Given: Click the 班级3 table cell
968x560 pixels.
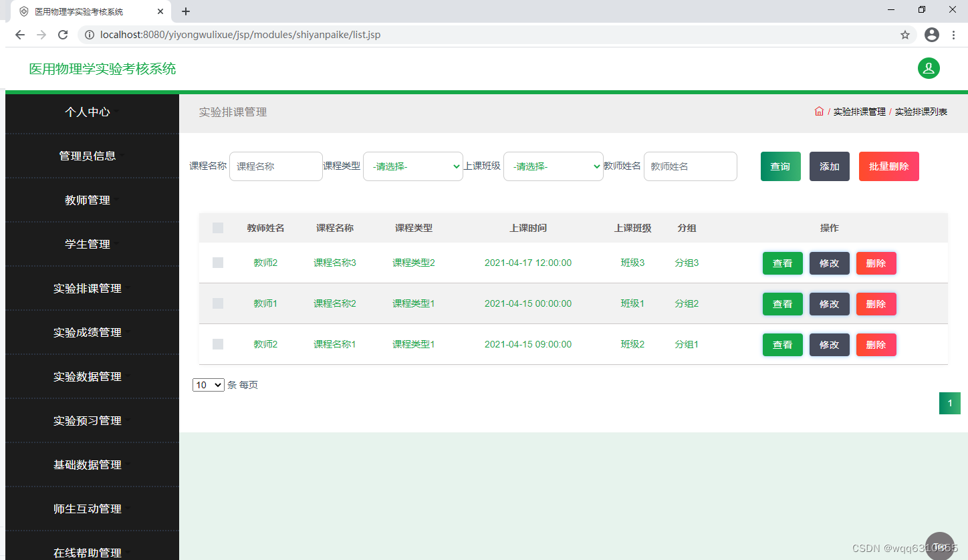Looking at the screenshot, I should tap(632, 263).
